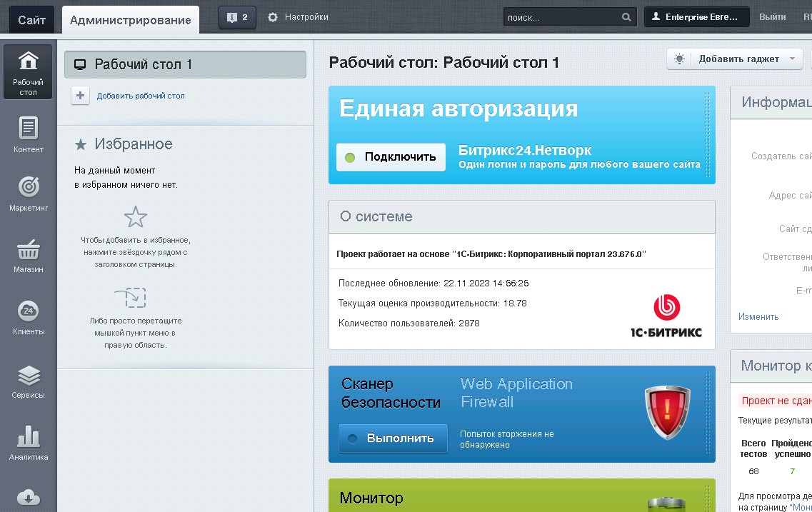Click the drag handle on Сканер безопасности gadget
The height and width of the screenshot is (512, 812).
708,414
